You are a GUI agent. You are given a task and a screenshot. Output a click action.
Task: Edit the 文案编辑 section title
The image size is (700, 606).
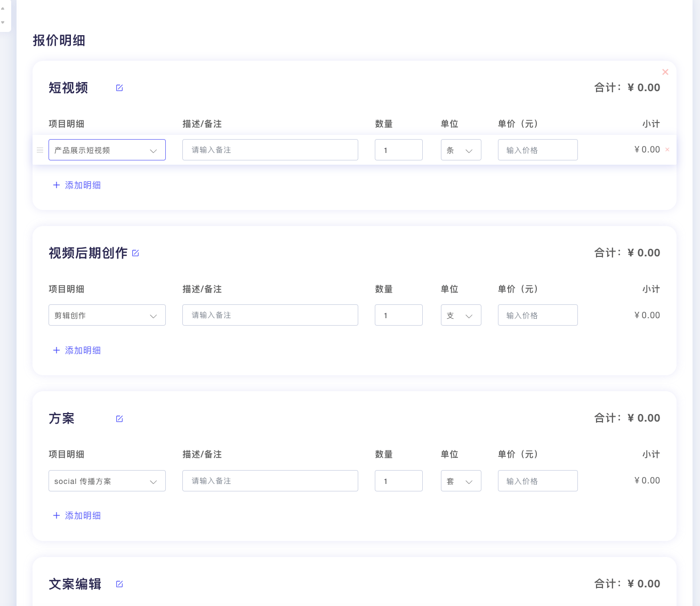119,584
